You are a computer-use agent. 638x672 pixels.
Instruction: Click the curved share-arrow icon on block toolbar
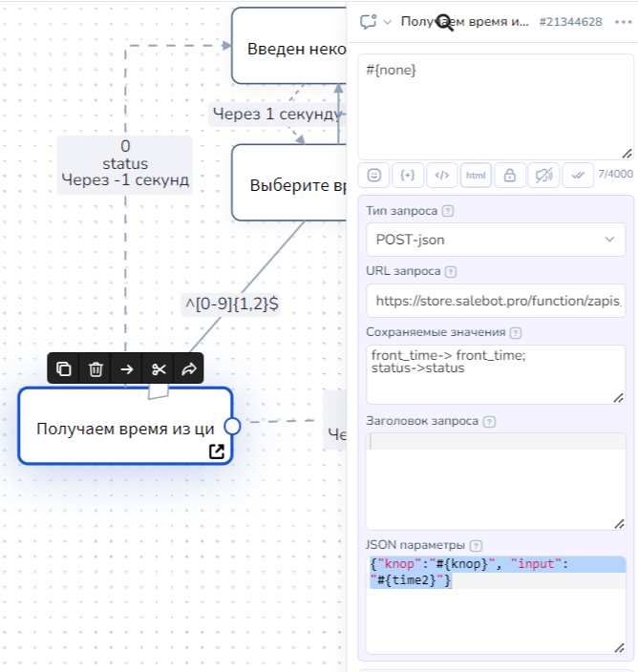tap(188, 368)
